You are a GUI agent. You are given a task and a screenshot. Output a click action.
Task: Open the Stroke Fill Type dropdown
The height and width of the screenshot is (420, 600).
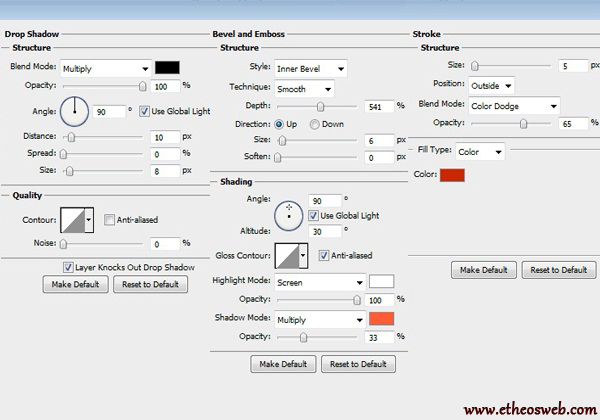pos(480,152)
